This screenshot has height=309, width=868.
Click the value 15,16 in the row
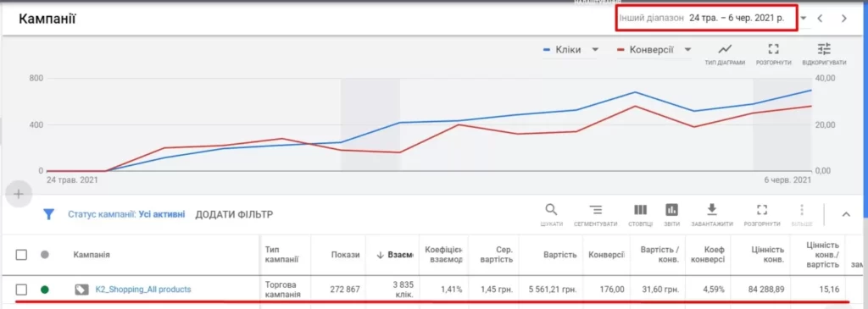coord(829,289)
